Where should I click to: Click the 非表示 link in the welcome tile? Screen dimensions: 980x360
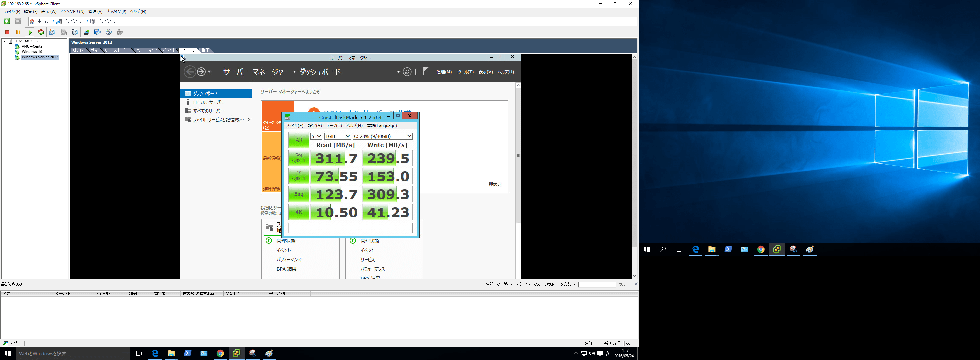click(495, 184)
